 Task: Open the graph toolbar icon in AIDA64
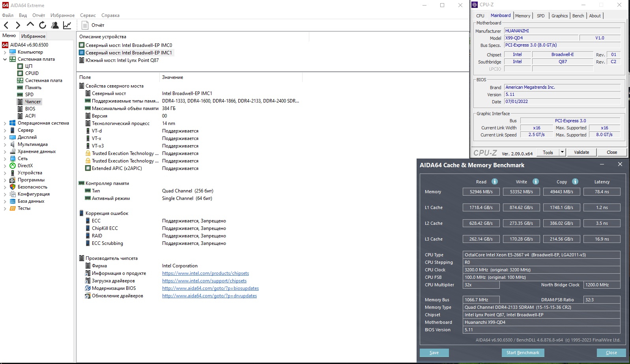point(67,25)
